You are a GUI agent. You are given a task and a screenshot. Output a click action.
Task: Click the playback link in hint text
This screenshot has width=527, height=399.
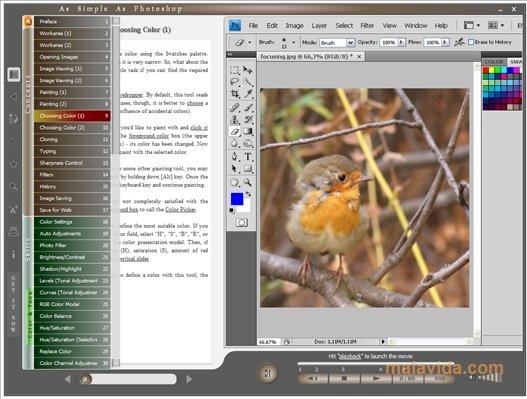tap(350, 356)
